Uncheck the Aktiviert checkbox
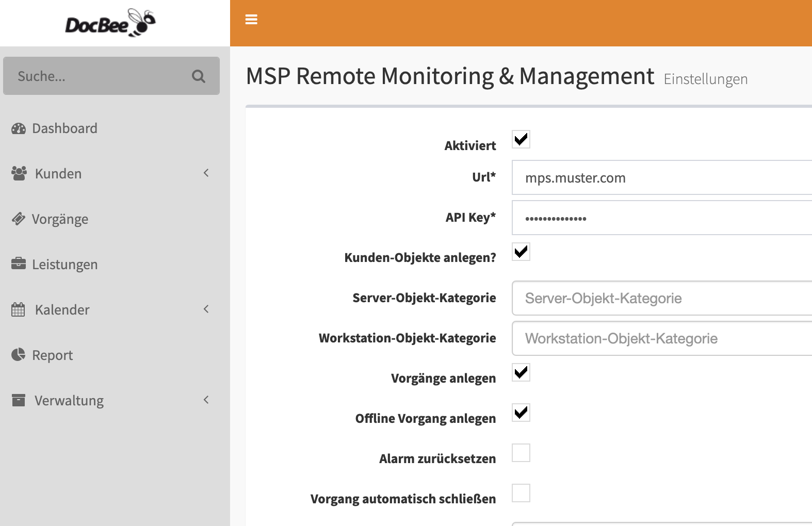Viewport: 812px width, 526px height. pos(521,139)
